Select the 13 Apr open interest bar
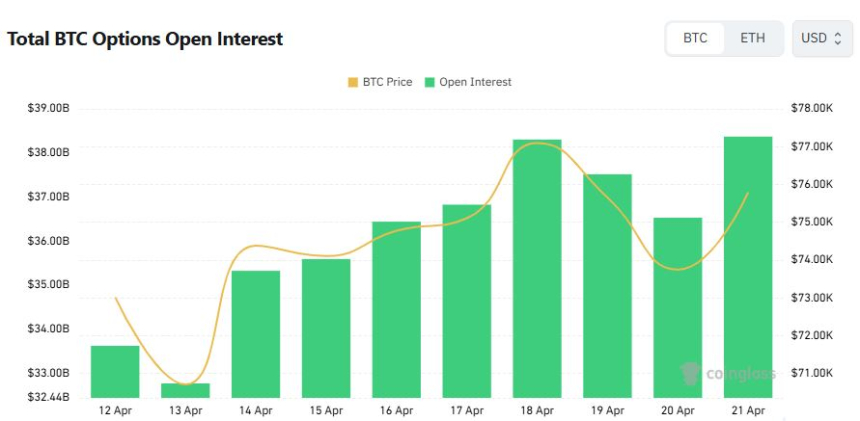 click(186, 390)
